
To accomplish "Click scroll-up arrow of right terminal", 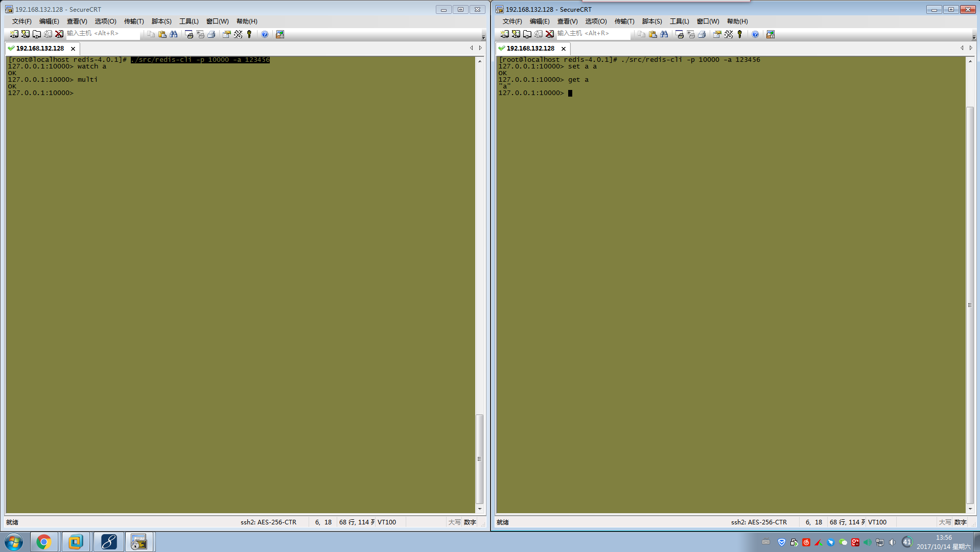I will 970,61.
